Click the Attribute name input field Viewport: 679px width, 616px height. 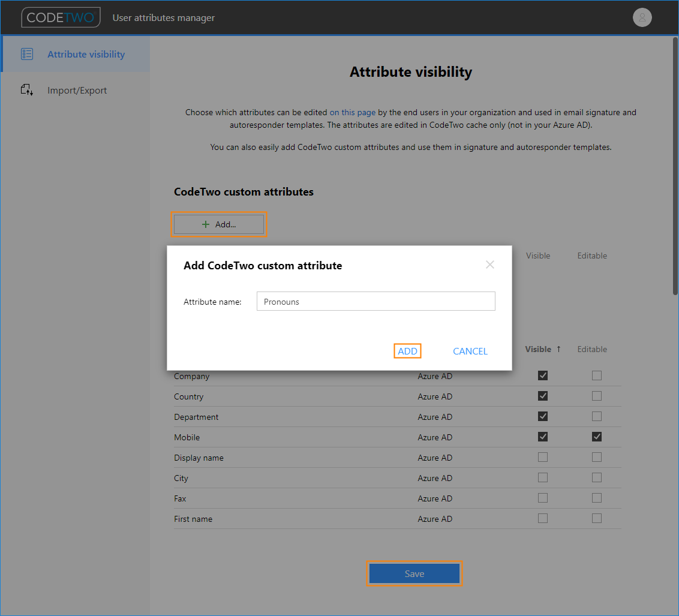point(376,301)
